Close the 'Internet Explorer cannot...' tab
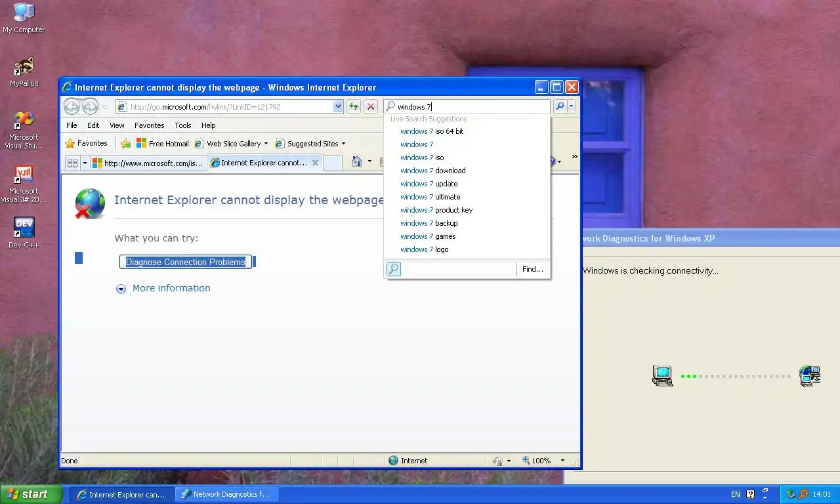 point(315,163)
